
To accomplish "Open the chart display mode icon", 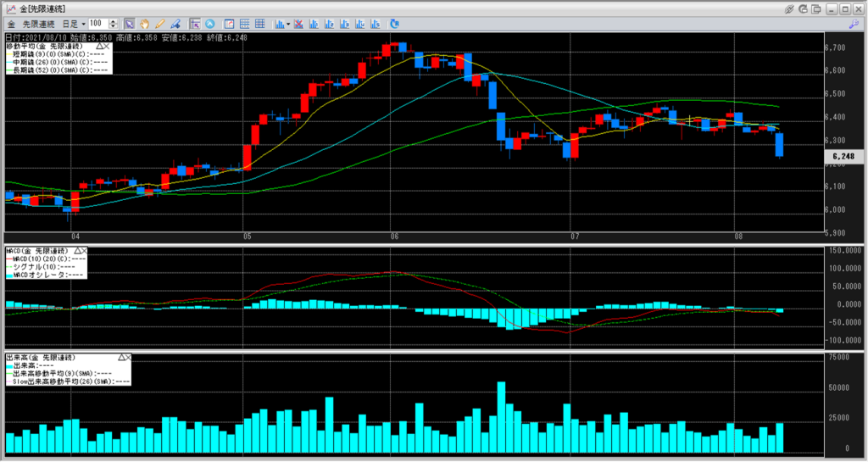I will (x=229, y=24).
